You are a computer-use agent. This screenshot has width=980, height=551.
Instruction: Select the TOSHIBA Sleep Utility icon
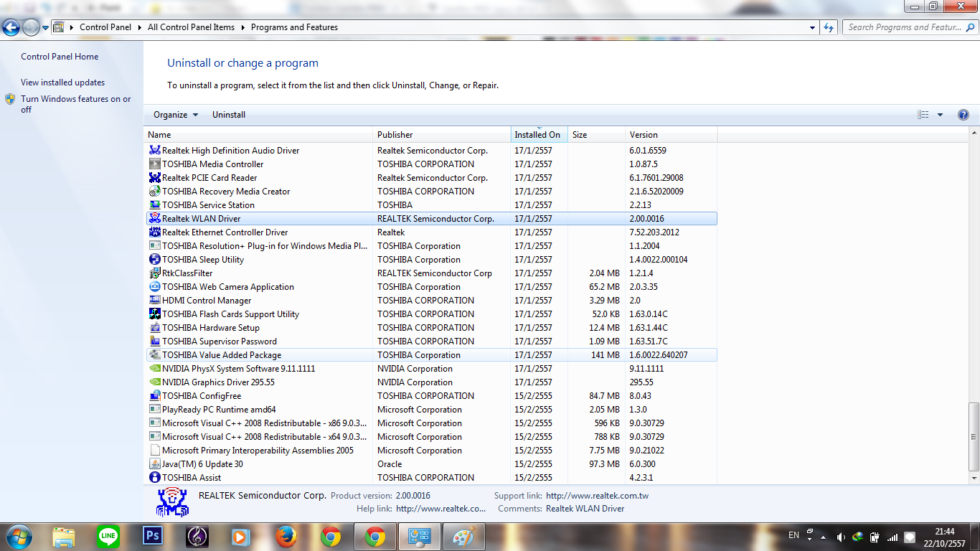[154, 260]
